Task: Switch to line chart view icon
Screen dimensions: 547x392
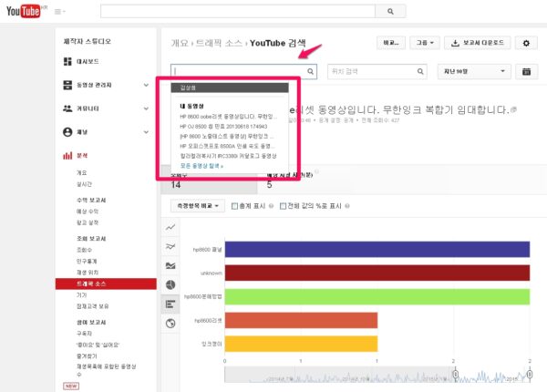Action: [x=170, y=227]
